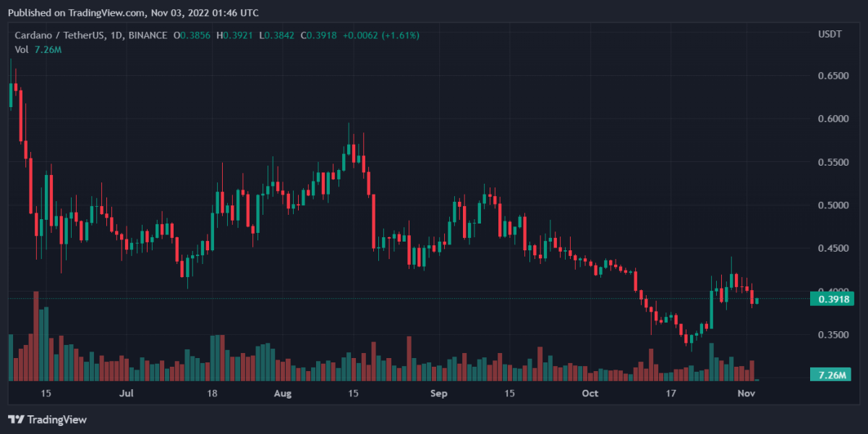
Task: Select the 0.3500 price level label
Action: [x=833, y=335]
